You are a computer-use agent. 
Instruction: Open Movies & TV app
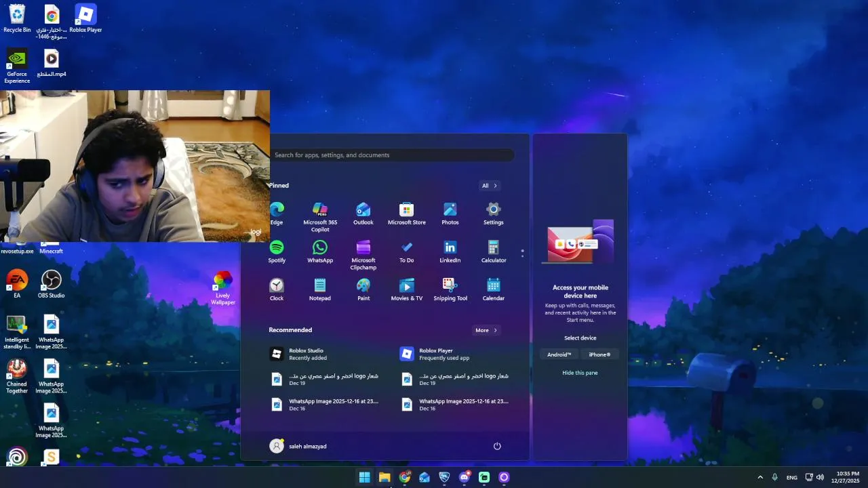(x=407, y=289)
